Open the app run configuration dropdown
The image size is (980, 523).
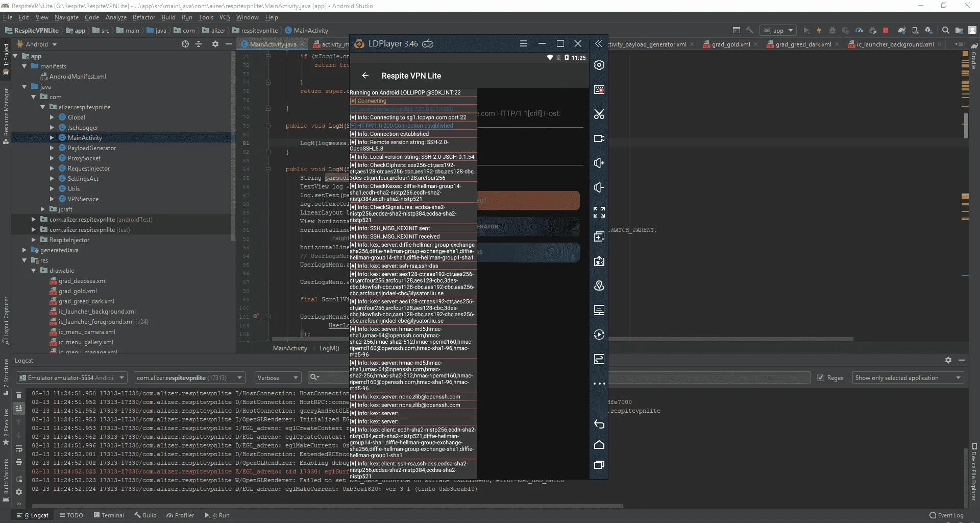[778, 31]
